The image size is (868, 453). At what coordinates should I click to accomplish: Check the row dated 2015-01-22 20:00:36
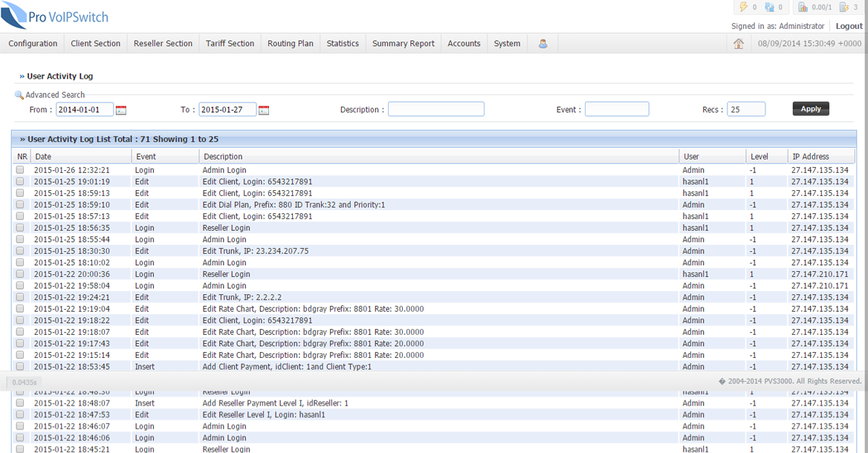20,274
